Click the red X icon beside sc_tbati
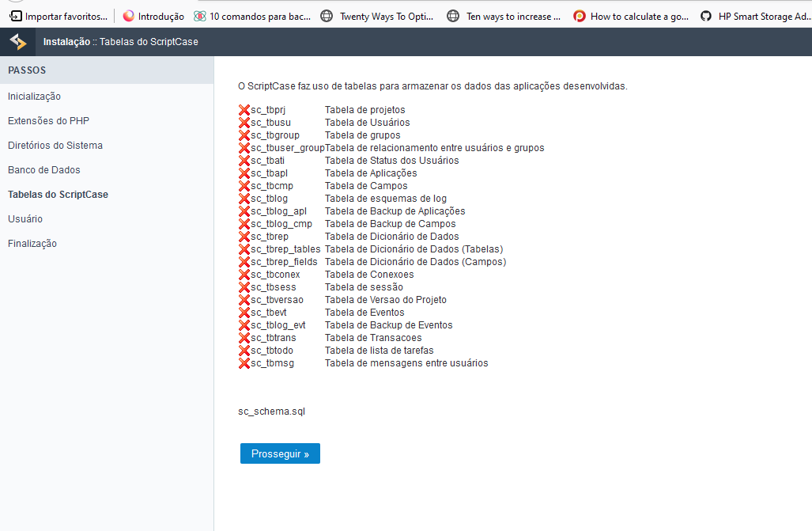 point(244,161)
